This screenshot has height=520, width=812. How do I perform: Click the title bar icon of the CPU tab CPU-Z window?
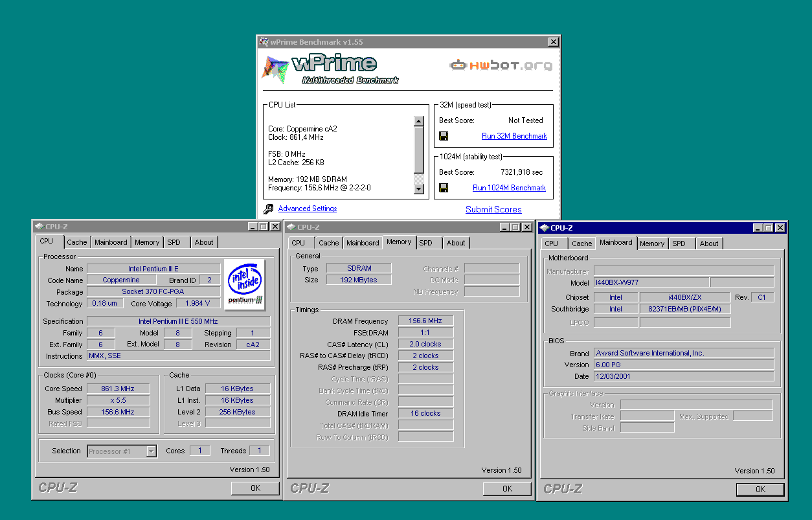39,227
